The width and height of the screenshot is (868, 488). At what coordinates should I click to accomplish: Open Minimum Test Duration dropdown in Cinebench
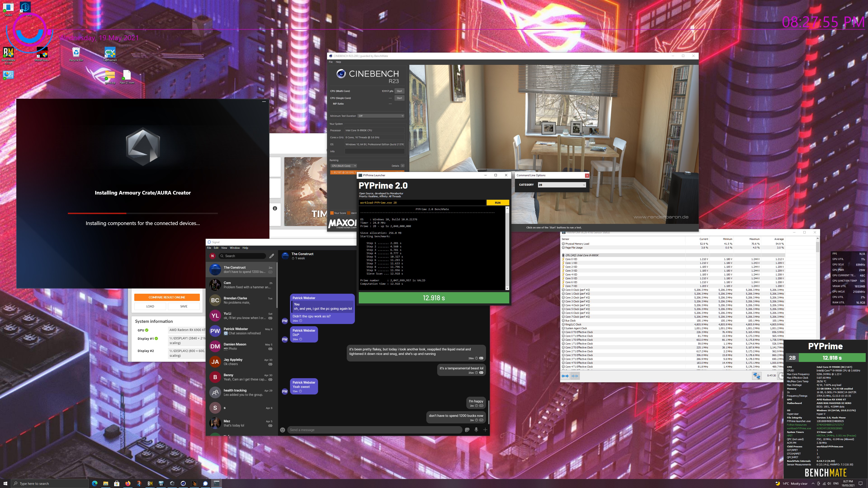381,116
